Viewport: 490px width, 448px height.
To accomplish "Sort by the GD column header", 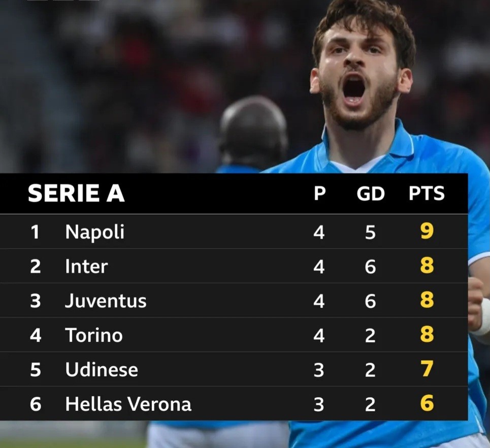I will (x=370, y=193).
